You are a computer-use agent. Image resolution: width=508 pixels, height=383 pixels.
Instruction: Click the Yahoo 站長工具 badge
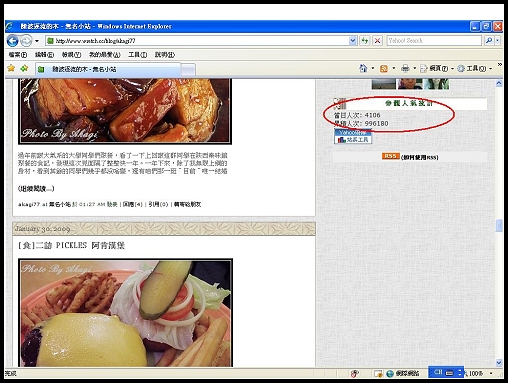pyautogui.click(x=353, y=136)
